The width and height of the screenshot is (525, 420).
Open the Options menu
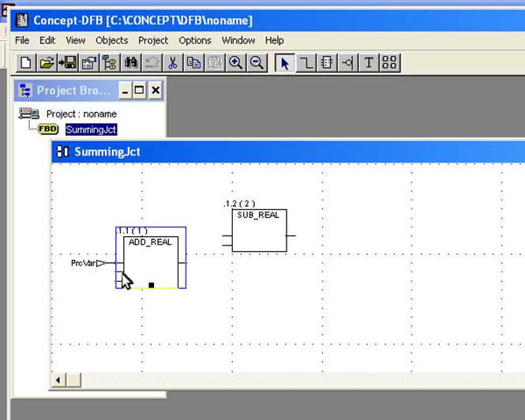pos(195,40)
